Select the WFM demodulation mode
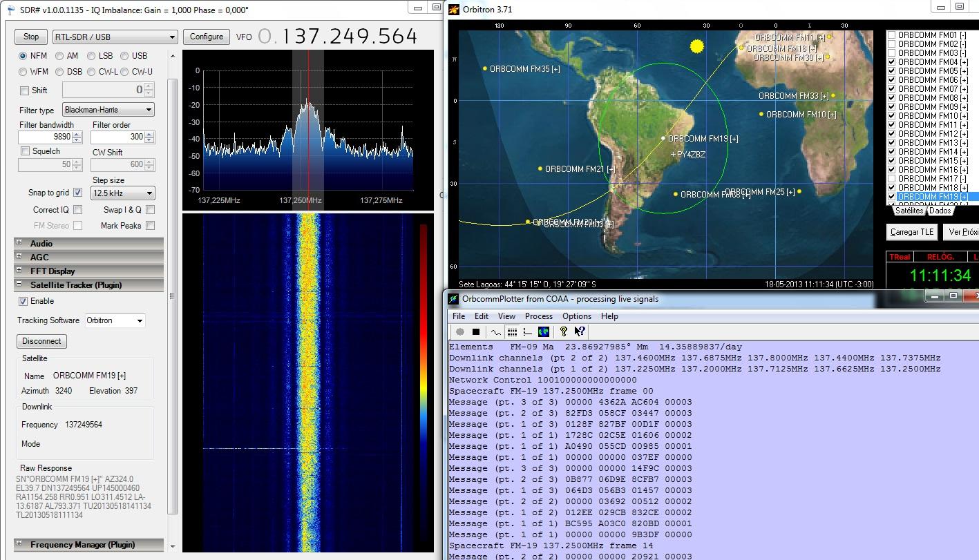This screenshot has width=979, height=560. (x=23, y=72)
